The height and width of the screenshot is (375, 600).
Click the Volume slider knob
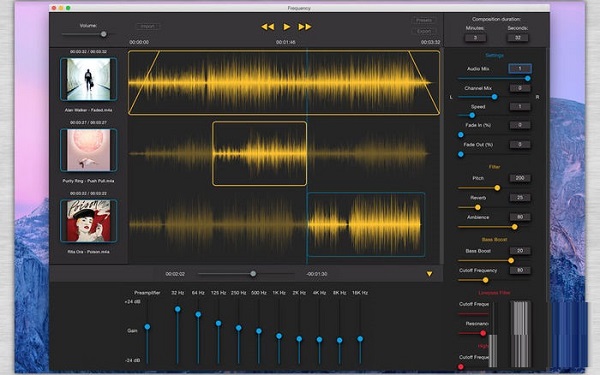click(x=103, y=34)
